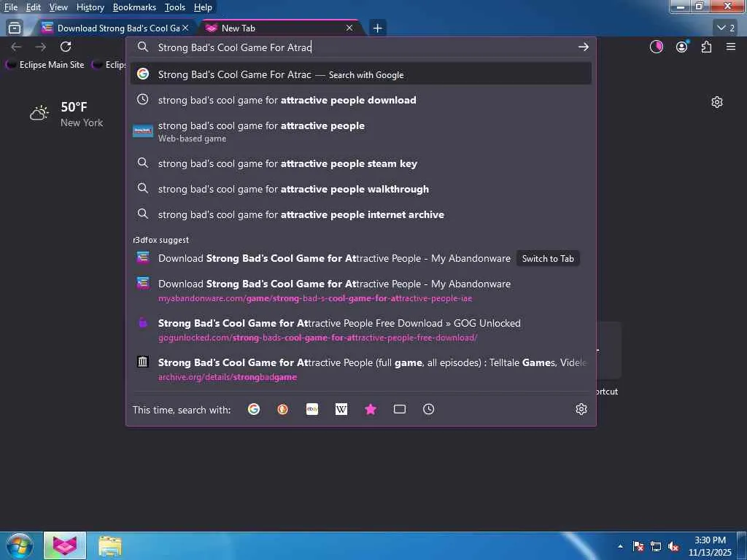Image resolution: width=747 pixels, height=560 pixels.
Task: Open the archive.org strongbadgame result
Action: click(x=360, y=369)
